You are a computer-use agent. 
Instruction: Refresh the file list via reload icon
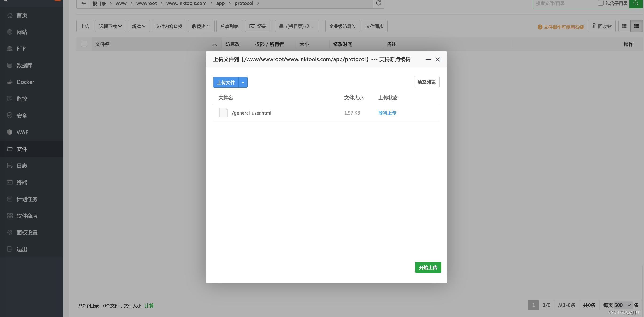(x=378, y=3)
